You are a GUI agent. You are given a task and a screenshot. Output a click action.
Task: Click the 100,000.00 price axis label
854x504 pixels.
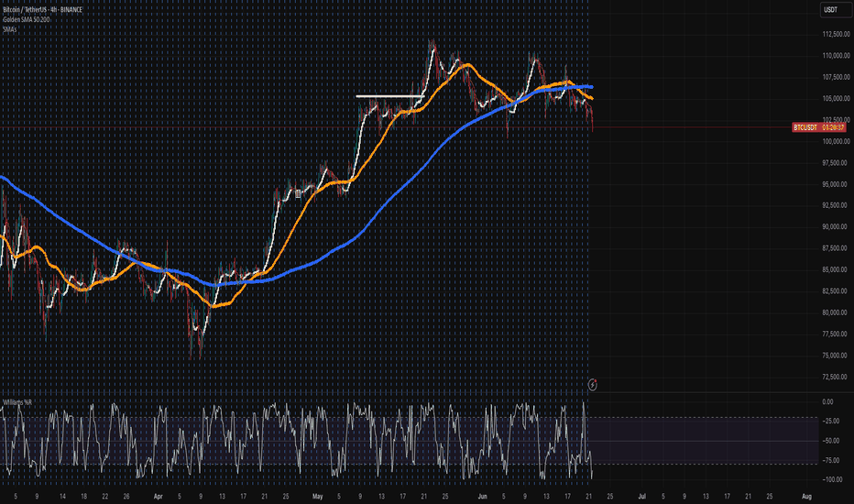(836, 142)
